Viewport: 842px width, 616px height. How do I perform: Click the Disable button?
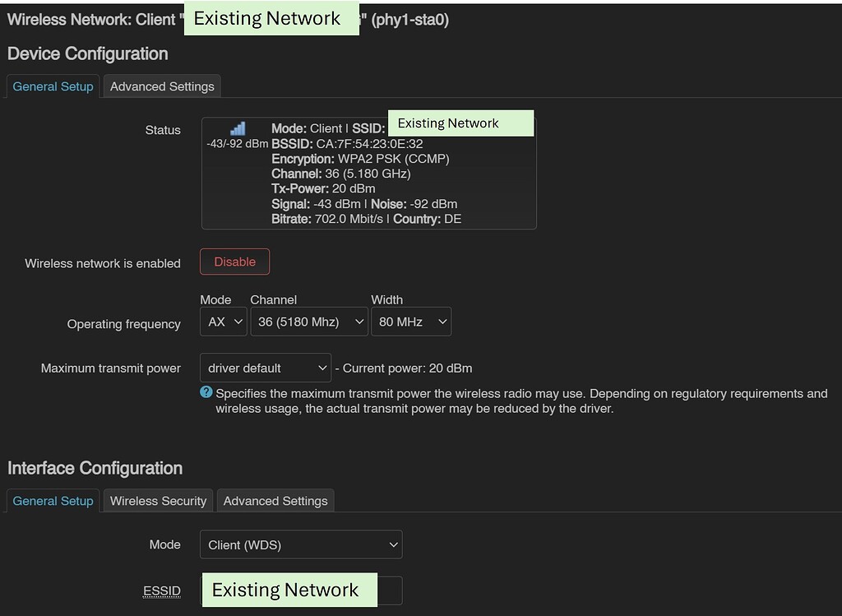coord(234,262)
